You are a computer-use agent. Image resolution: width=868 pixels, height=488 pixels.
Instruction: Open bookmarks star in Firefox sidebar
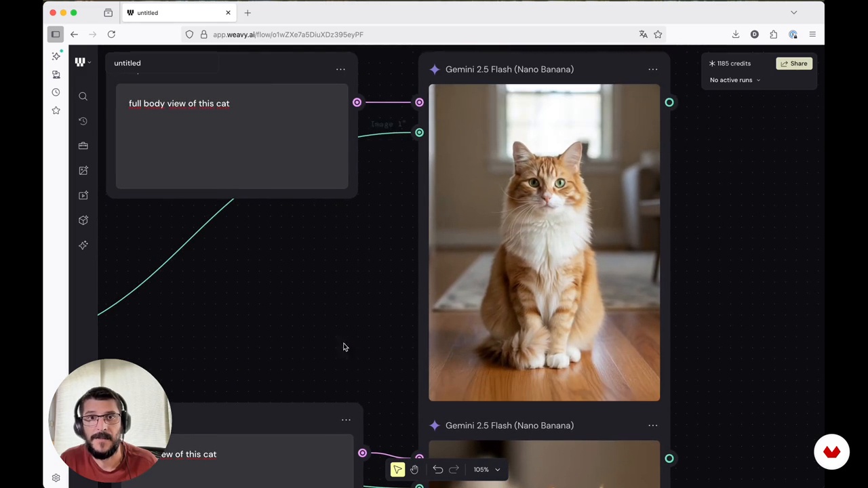(x=56, y=110)
